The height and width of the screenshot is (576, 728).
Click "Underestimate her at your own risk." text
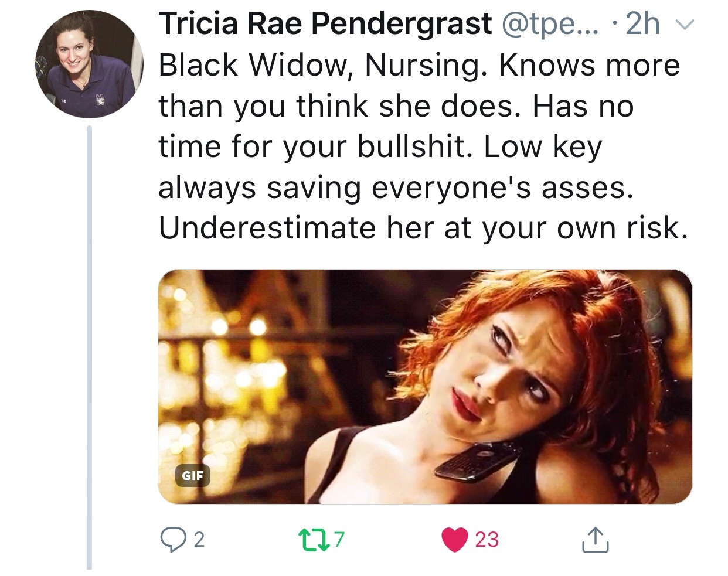(423, 228)
